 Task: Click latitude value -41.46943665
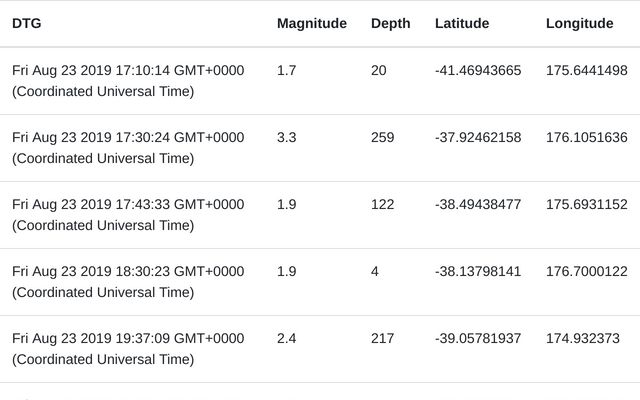[x=478, y=71]
